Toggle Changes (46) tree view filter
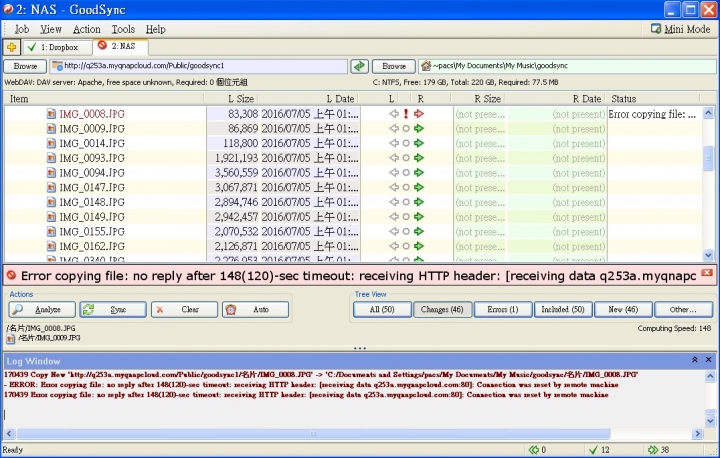The width and height of the screenshot is (720, 458). point(442,310)
